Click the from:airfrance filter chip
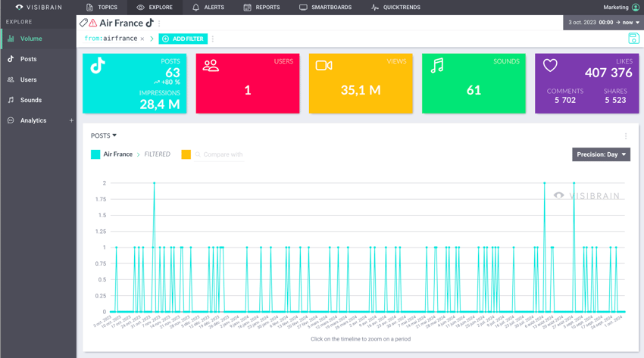644x358 pixels. coord(111,39)
